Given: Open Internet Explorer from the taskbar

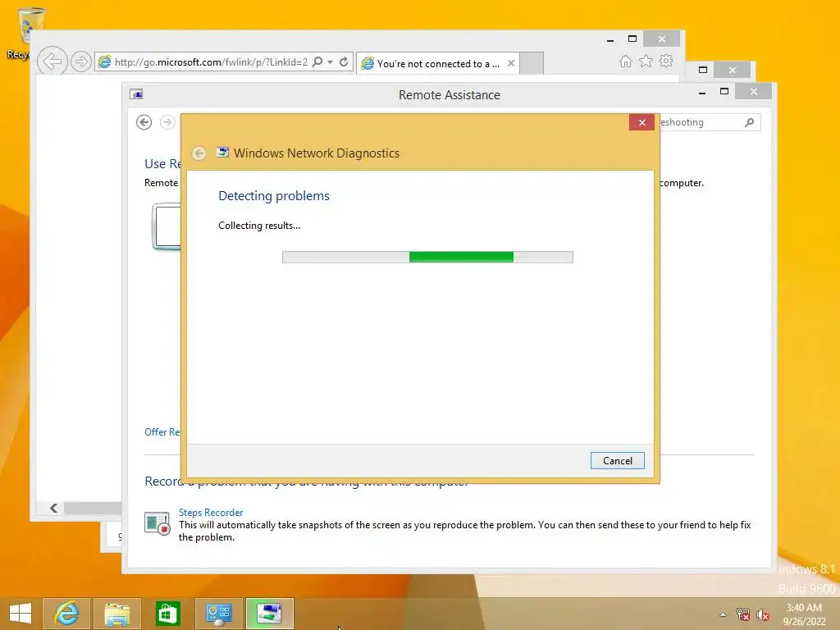Looking at the screenshot, I should click(66, 614).
